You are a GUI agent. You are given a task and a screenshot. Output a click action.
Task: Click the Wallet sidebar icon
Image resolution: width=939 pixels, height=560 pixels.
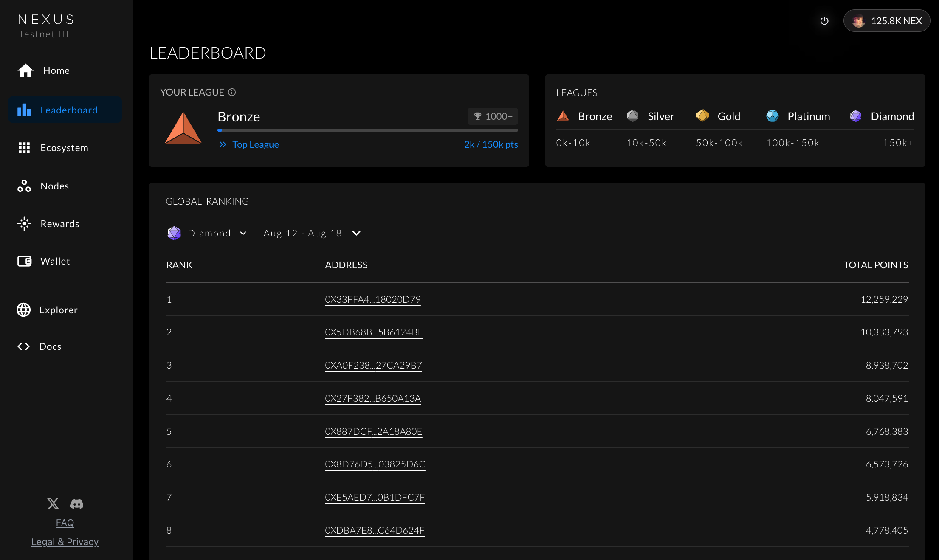(24, 261)
